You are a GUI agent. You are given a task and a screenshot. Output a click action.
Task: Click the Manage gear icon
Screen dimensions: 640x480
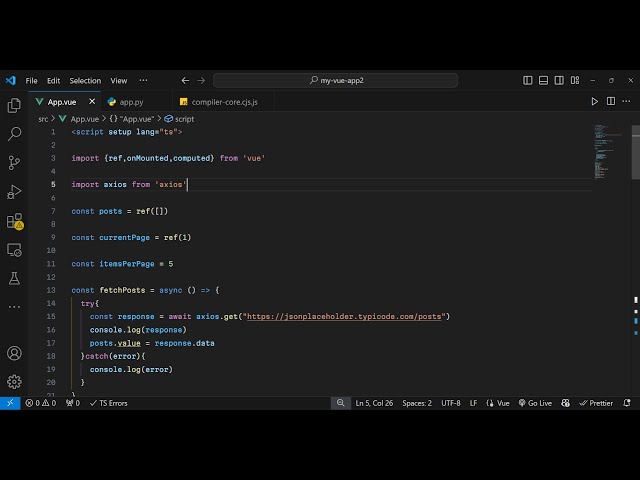(x=14, y=381)
